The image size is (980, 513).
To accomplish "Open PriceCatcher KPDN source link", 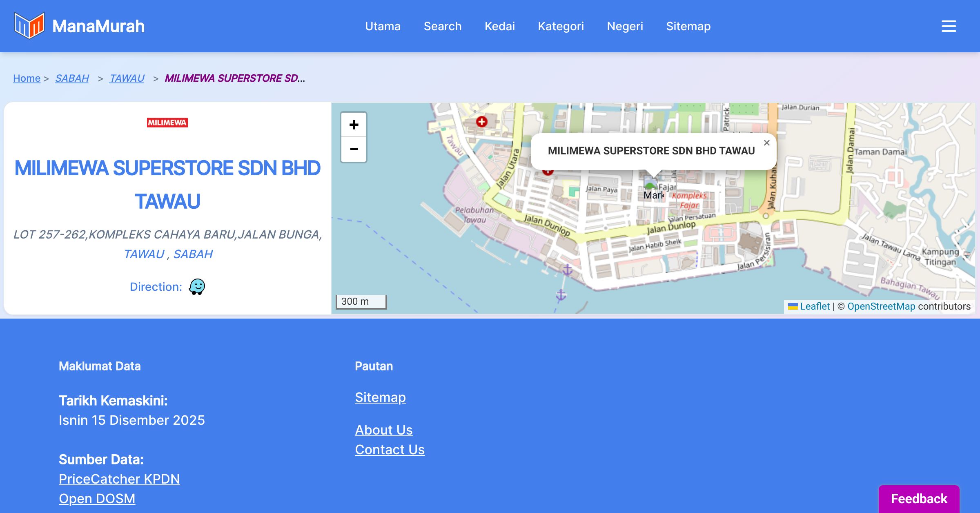I will pos(119,479).
